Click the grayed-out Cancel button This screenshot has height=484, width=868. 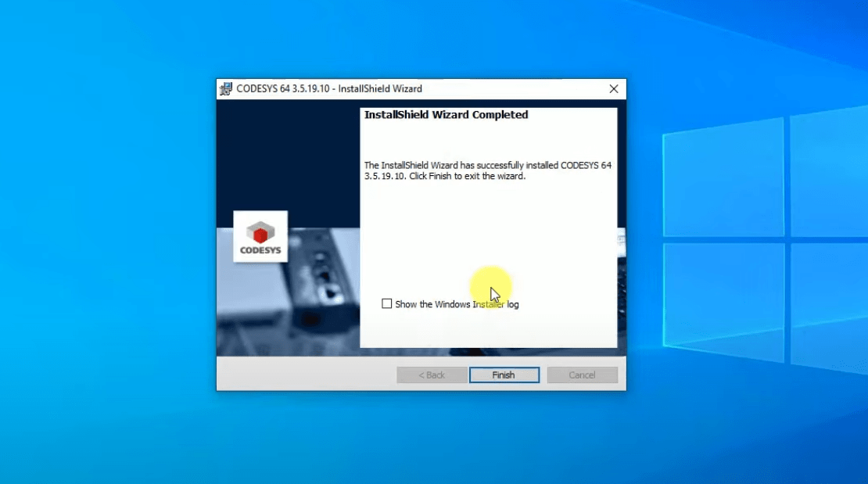(582, 375)
